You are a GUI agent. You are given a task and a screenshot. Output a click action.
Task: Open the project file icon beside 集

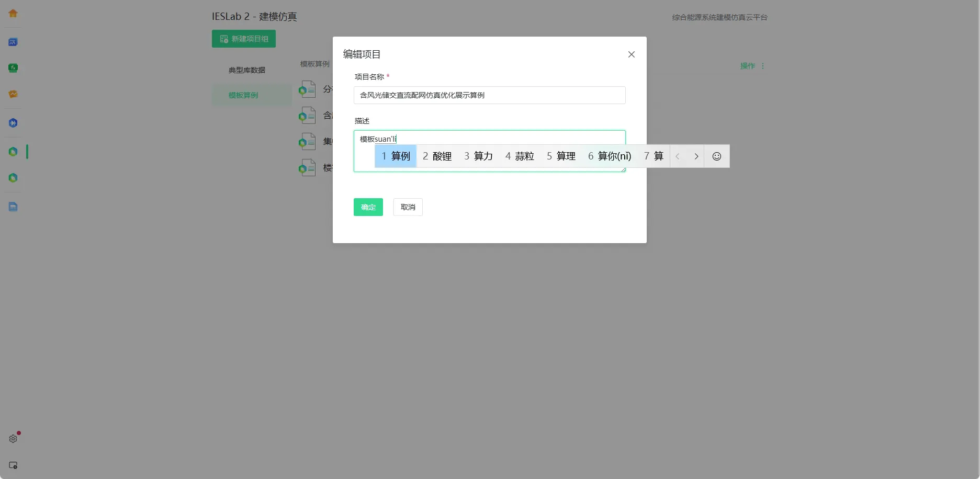[307, 142]
